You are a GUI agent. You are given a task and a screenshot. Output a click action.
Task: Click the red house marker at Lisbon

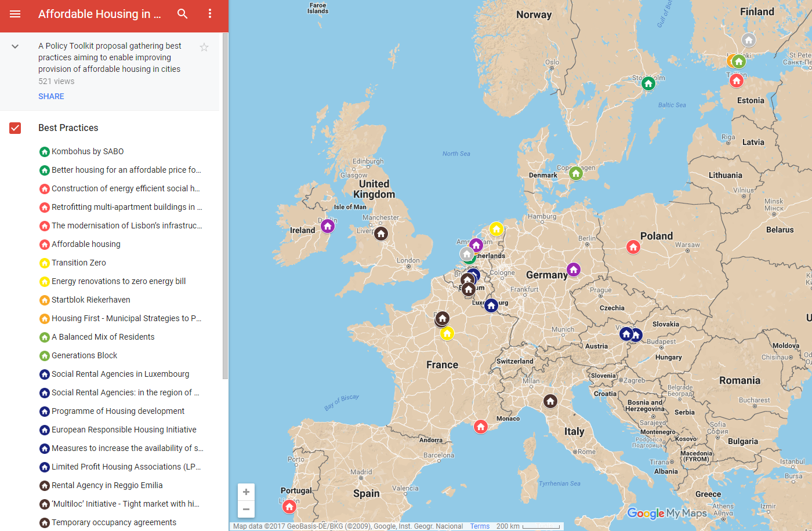click(x=289, y=507)
